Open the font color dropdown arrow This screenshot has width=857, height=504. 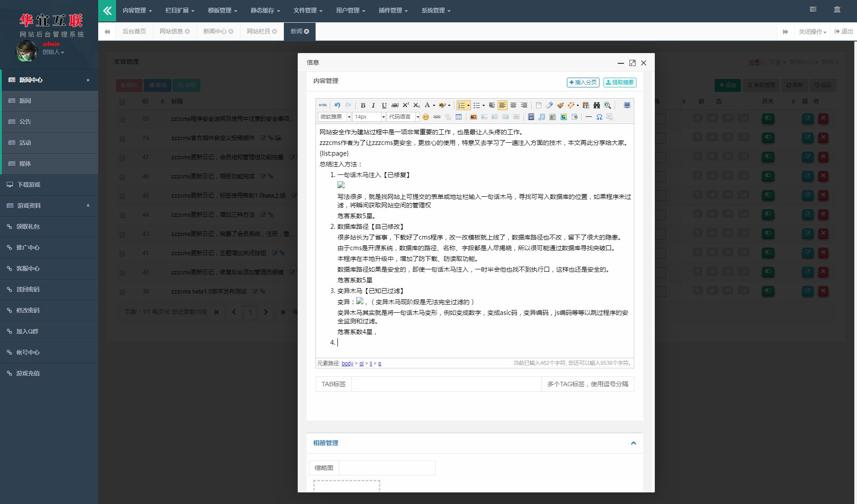(x=434, y=106)
